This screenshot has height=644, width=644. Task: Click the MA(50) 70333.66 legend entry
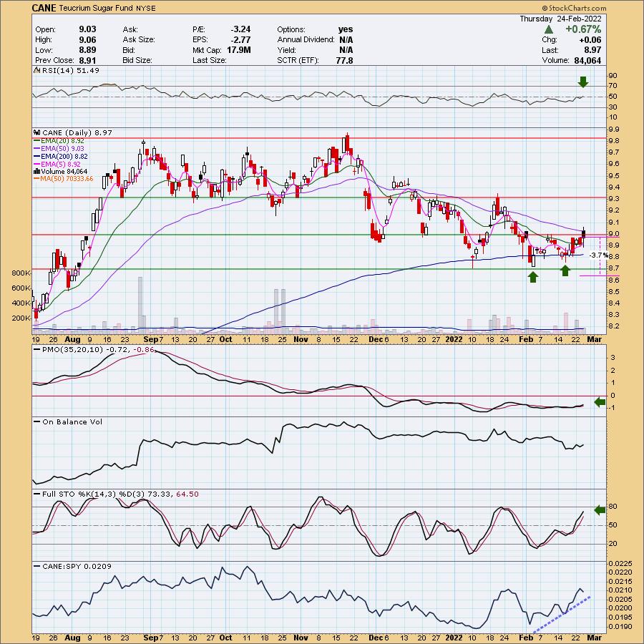pos(67,179)
